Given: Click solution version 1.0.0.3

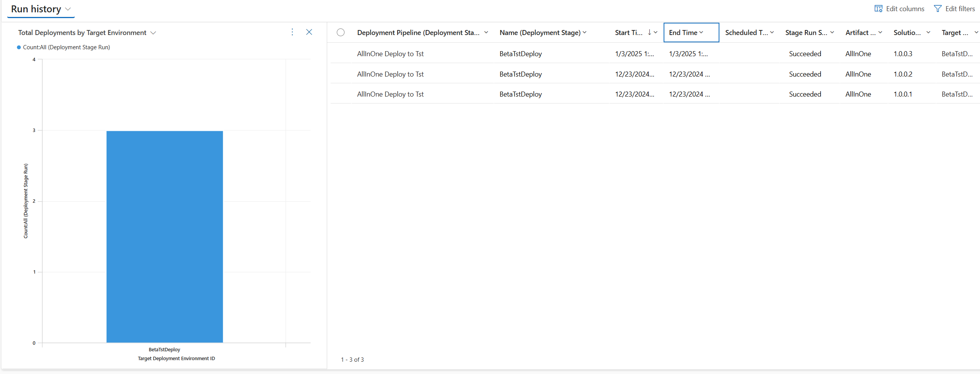Looking at the screenshot, I should 903,54.
